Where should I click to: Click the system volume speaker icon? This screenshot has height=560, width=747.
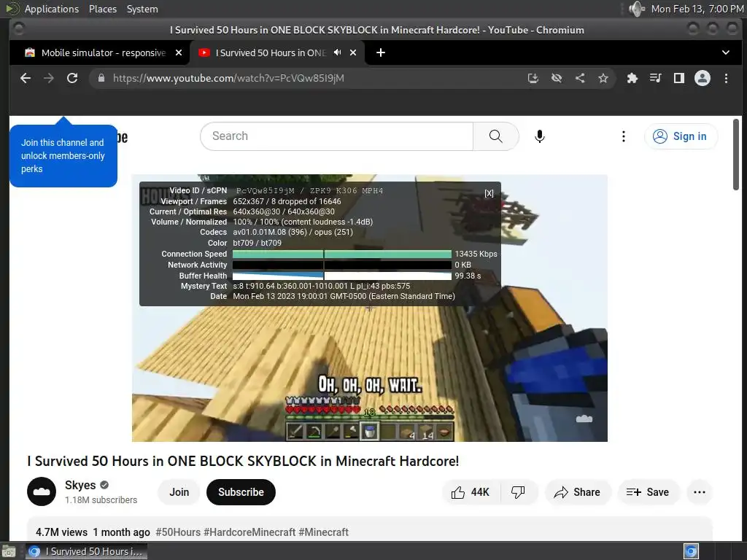636,9
